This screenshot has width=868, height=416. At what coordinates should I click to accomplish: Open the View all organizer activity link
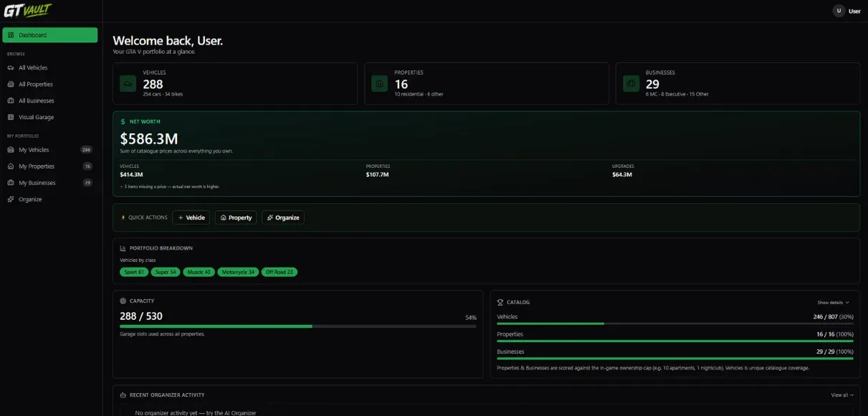point(842,395)
